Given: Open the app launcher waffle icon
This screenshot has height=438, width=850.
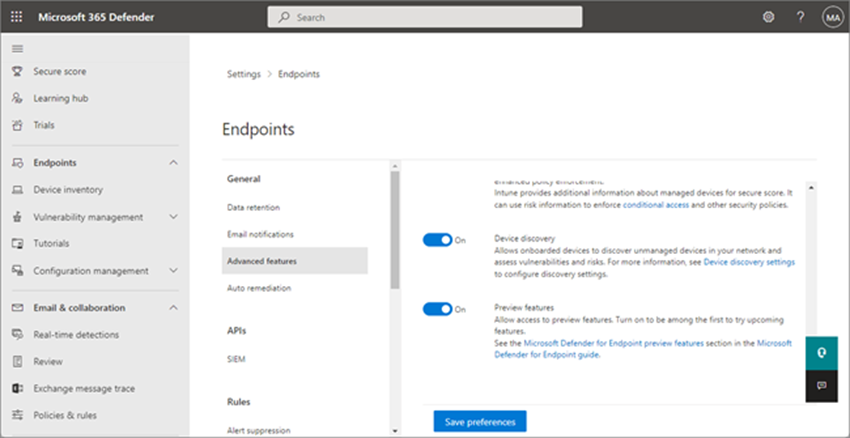Looking at the screenshot, I should (x=17, y=17).
